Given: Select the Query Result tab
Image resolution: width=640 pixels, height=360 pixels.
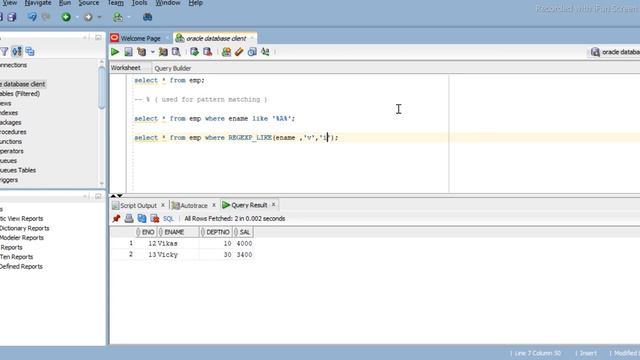Looking at the screenshot, I should (249, 205).
